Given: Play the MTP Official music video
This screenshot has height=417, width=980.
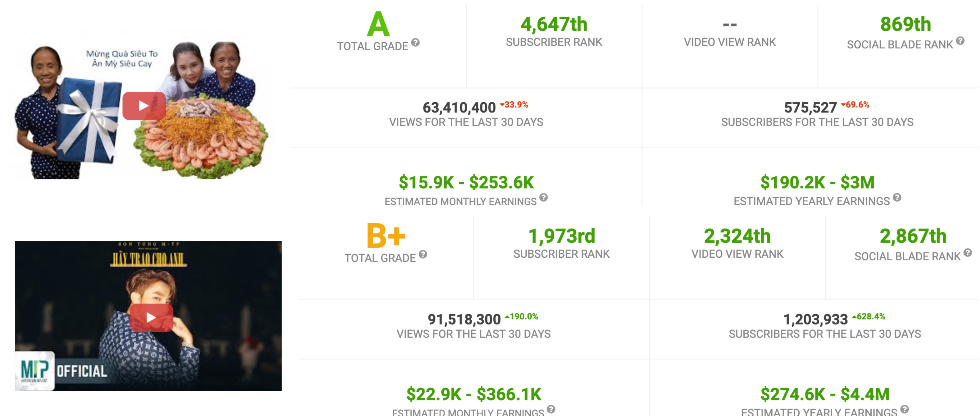Looking at the screenshot, I should pyautogui.click(x=151, y=317).
